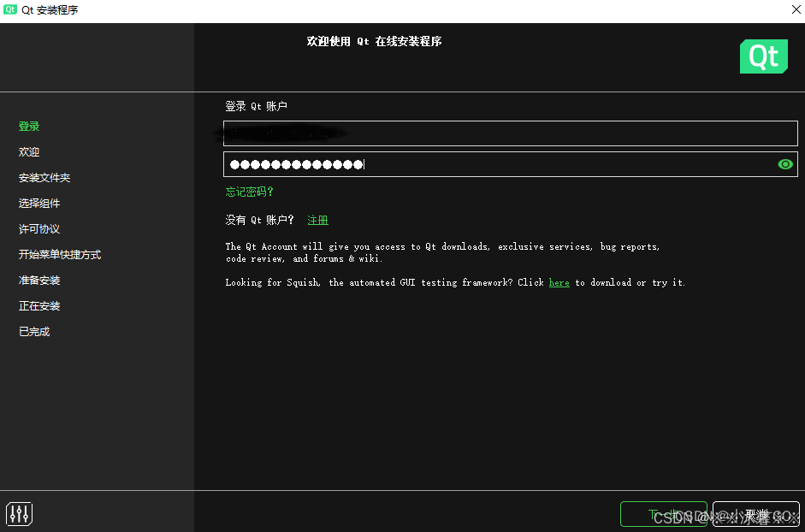
Task: Close the Qt installer window
Action: (796, 9)
